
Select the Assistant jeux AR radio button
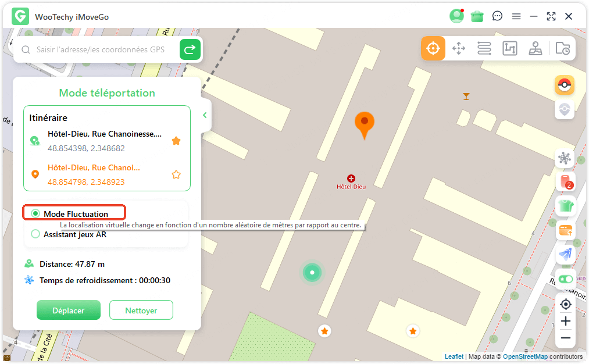pos(35,234)
